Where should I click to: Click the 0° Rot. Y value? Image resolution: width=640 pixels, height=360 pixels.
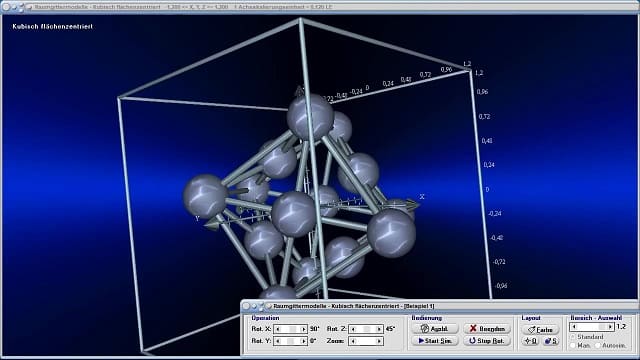tap(313, 341)
